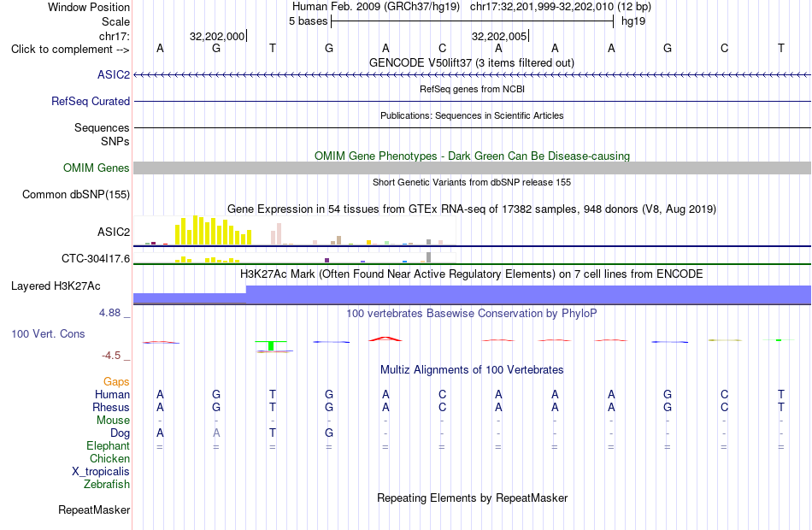Click the SNPs track label
The height and width of the screenshot is (530, 812).
pyautogui.click(x=115, y=141)
